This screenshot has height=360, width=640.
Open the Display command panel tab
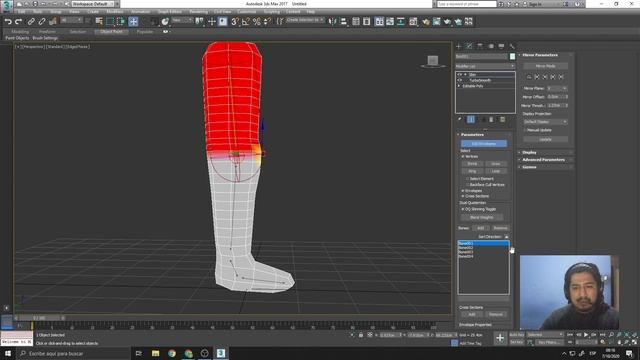(501, 46)
